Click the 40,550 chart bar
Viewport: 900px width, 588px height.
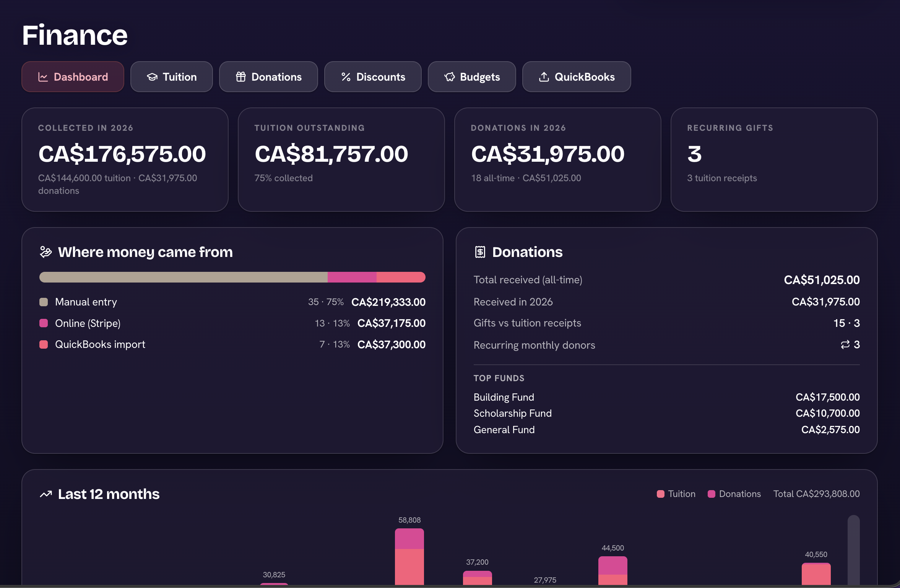pyautogui.click(x=816, y=574)
